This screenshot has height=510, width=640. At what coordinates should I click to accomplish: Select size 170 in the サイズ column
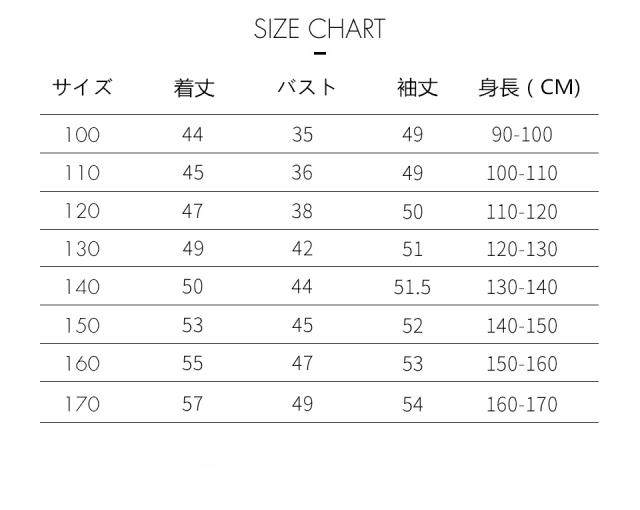tap(82, 405)
